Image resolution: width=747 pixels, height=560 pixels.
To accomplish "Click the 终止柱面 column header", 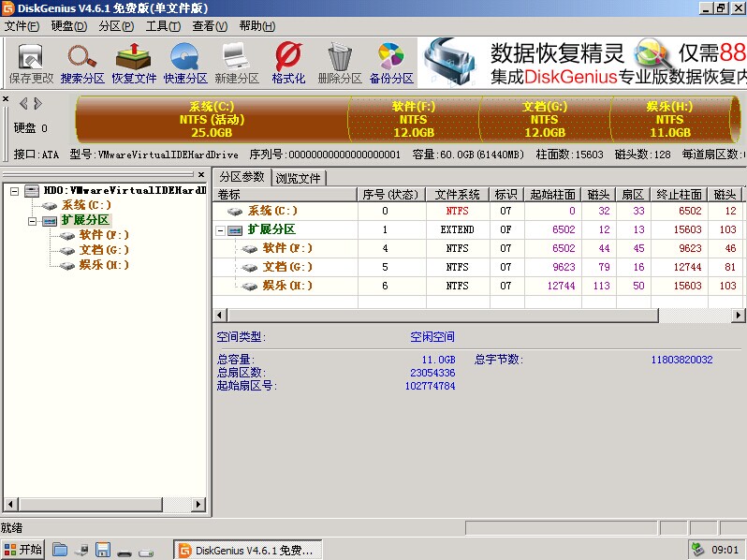I will (679, 195).
